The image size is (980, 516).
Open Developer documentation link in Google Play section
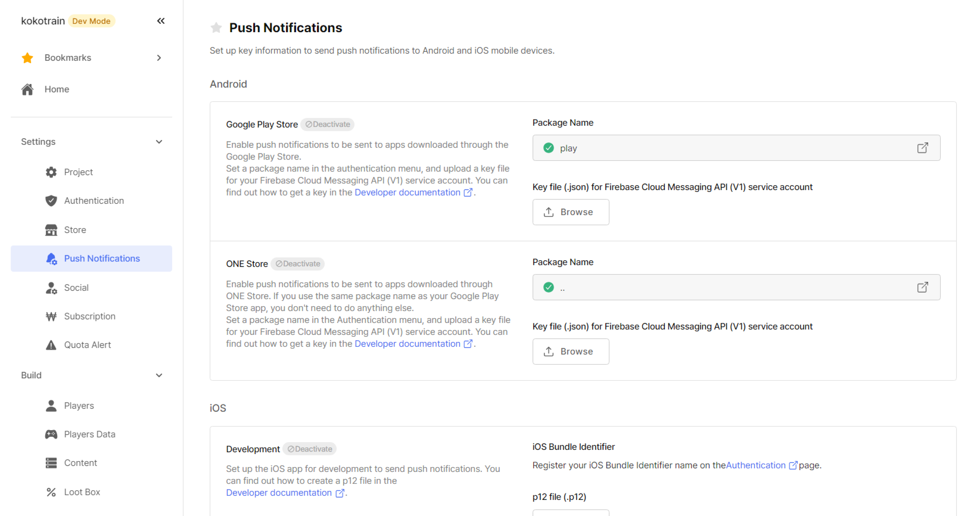tap(414, 193)
